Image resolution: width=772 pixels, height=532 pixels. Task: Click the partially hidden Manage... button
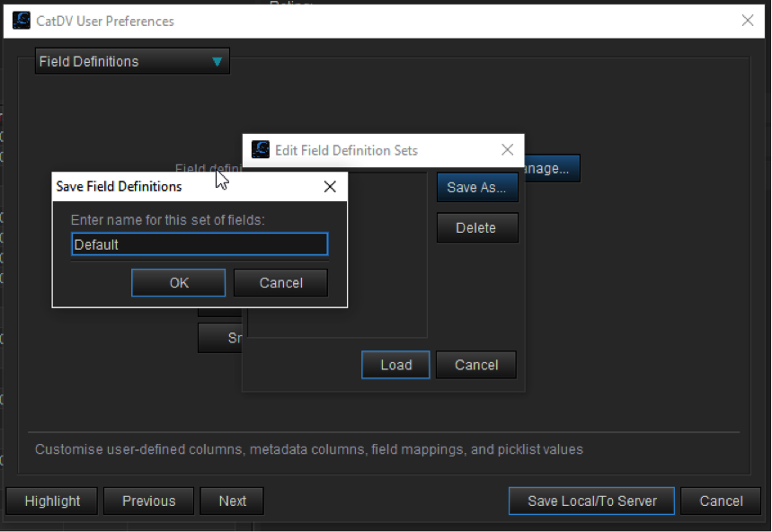[552, 168]
